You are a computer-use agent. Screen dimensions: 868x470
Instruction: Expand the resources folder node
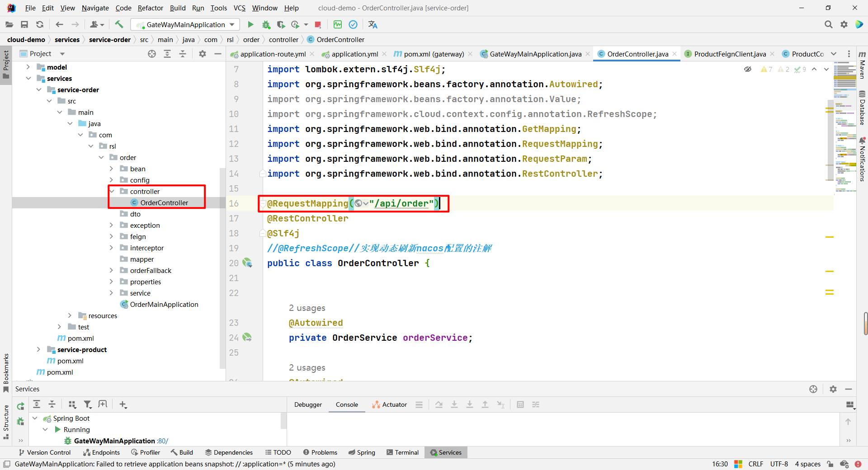click(x=70, y=315)
